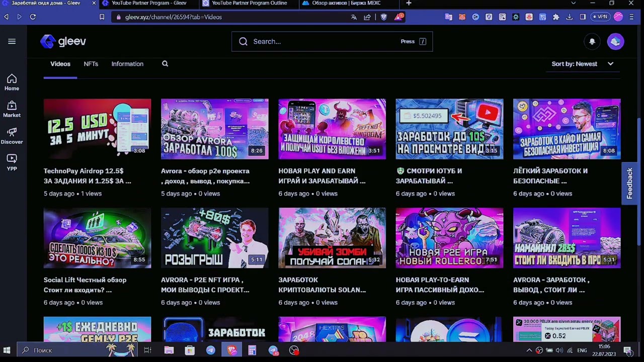Open the Market sidebar icon
Image resolution: width=644 pixels, height=362 pixels.
pos(12,109)
